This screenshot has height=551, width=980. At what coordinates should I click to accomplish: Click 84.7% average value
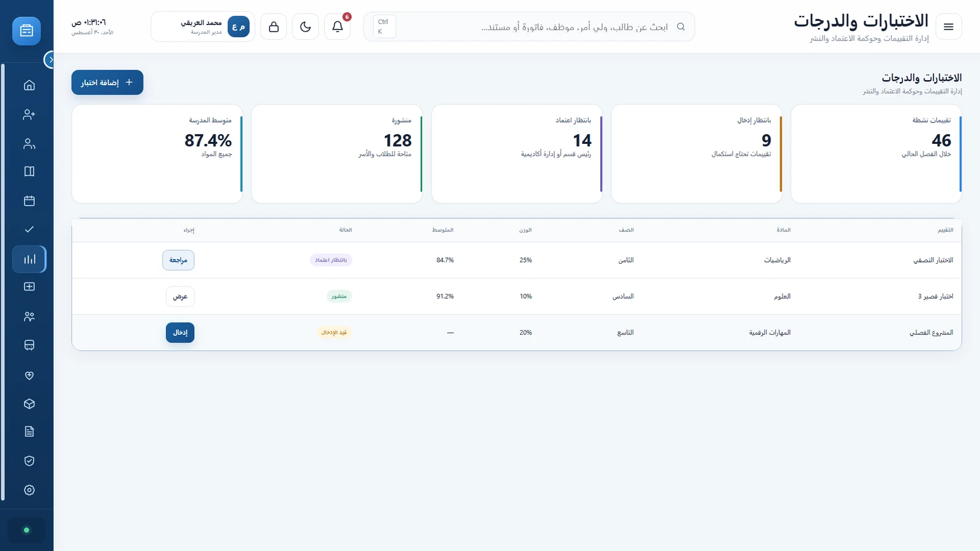(x=445, y=260)
